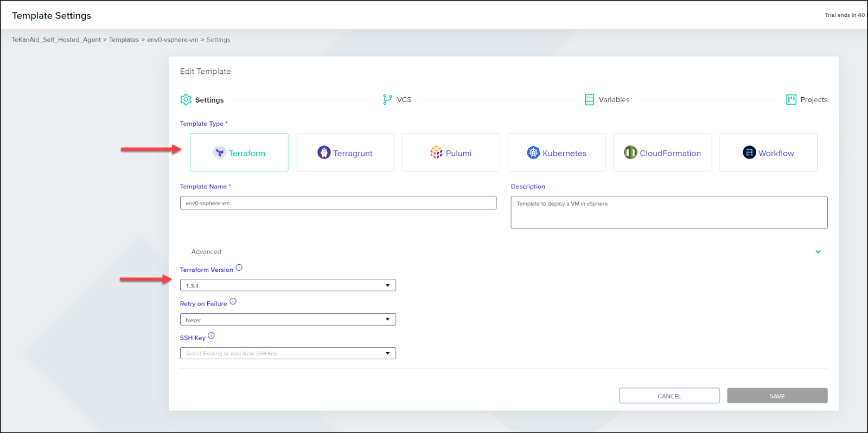Click the Terraform logo icon

click(x=220, y=152)
